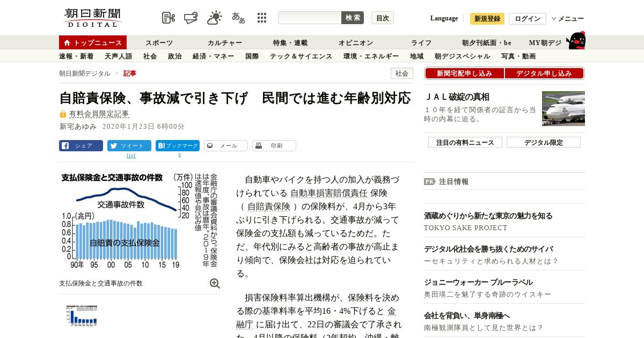Select the カルチャー tab
Viewport: 644px width, 338px height.
click(225, 42)
